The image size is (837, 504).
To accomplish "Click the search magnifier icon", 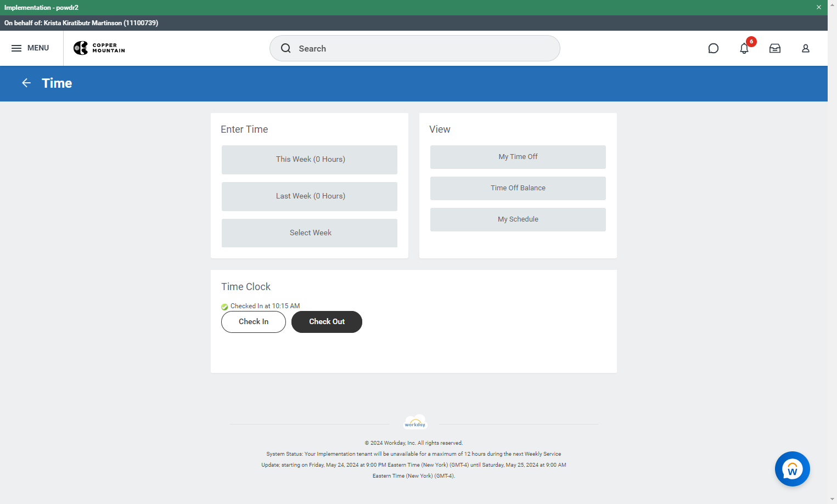I will (x=286, y=48).
